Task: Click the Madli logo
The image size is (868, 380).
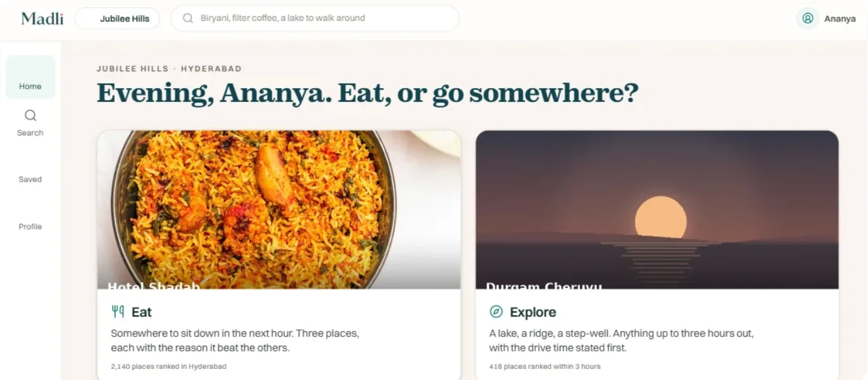Action: [42, 18]
